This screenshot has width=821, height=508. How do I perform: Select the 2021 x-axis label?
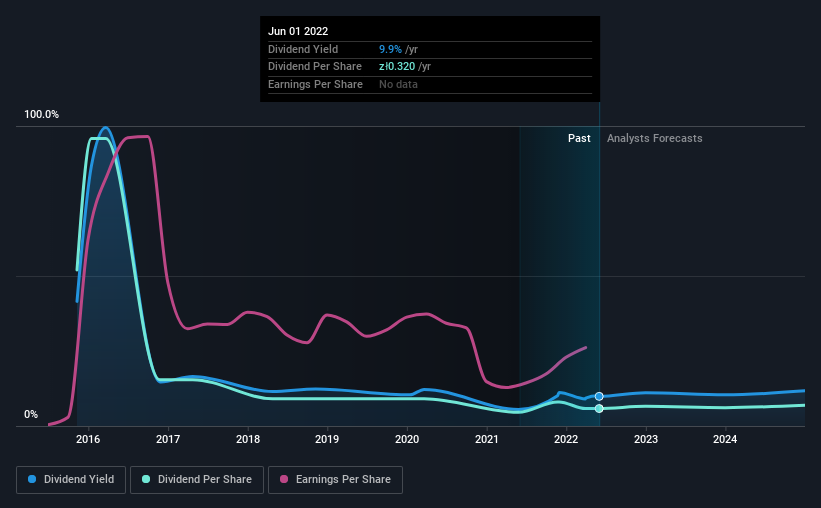[x=486, y=439]
